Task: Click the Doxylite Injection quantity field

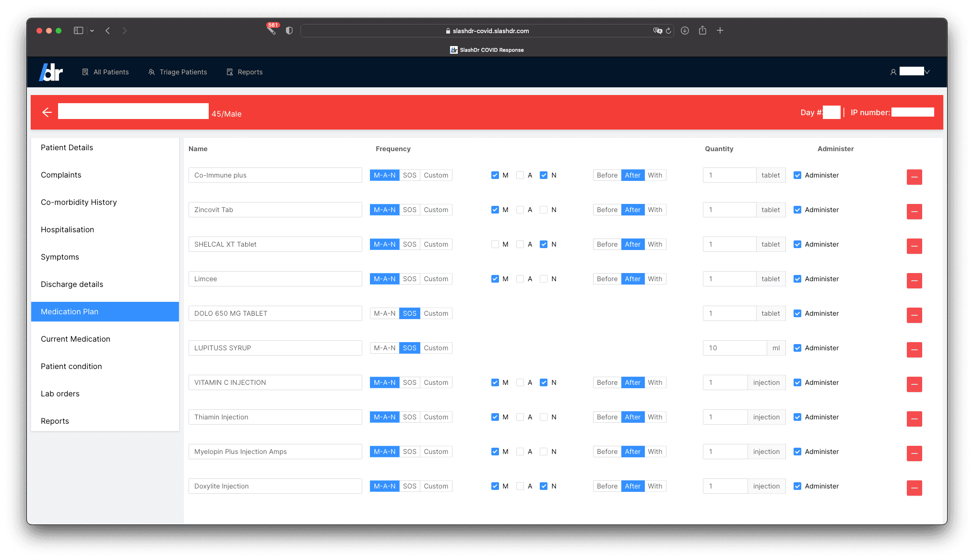Action: pos(725,486)
